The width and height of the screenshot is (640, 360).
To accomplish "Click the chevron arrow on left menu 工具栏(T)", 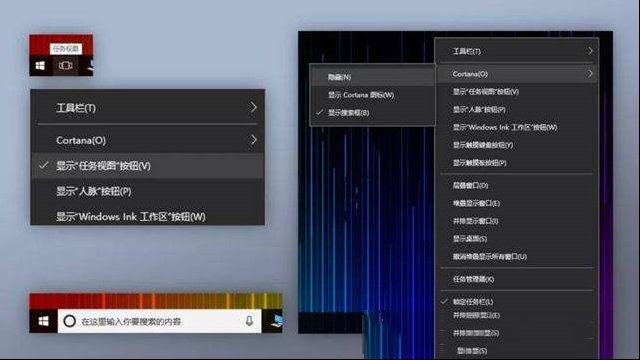I will point(253,107).
